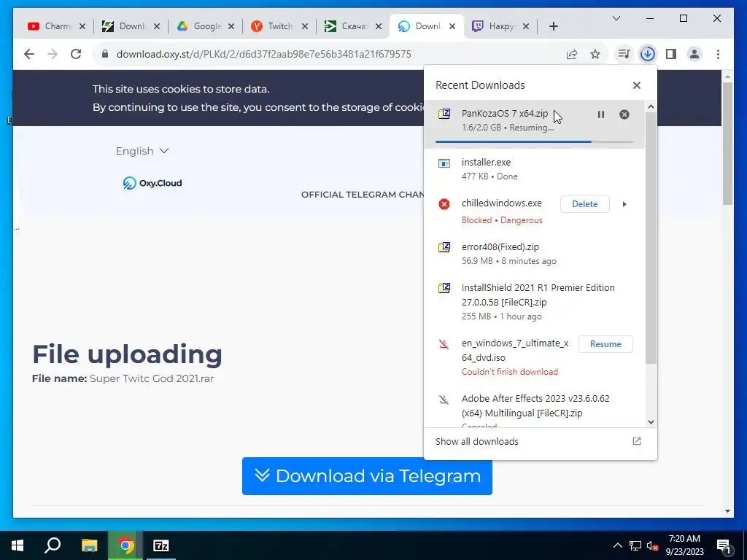Viewport: 747px width, 560px height.
Task: Open Chrome downloads toolbar icon
Action: point(648,54)
